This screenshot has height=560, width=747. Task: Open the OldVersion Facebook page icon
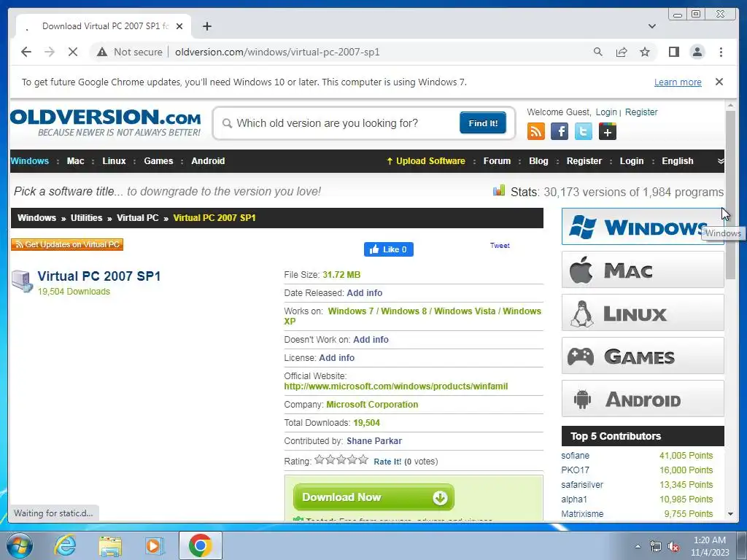560,131
